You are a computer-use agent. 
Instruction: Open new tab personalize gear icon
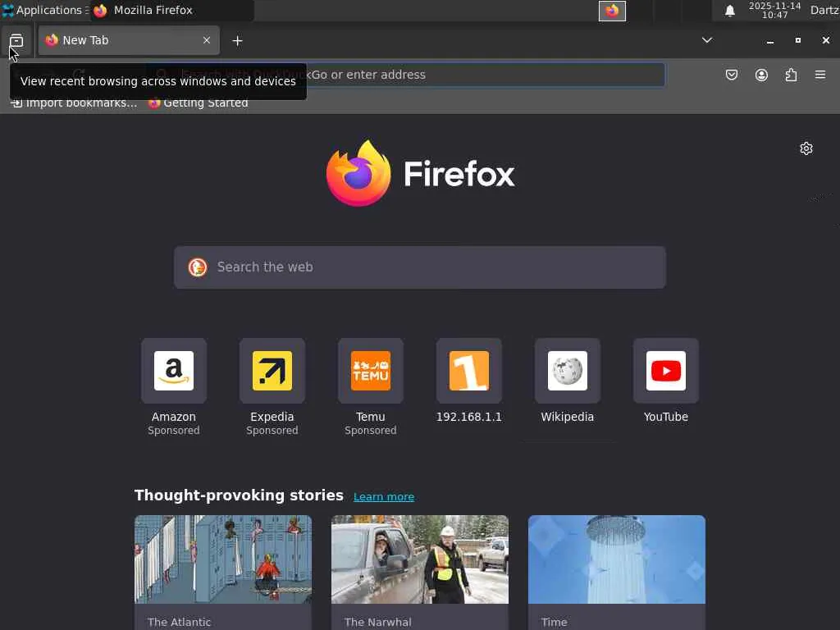click(806, 148)
